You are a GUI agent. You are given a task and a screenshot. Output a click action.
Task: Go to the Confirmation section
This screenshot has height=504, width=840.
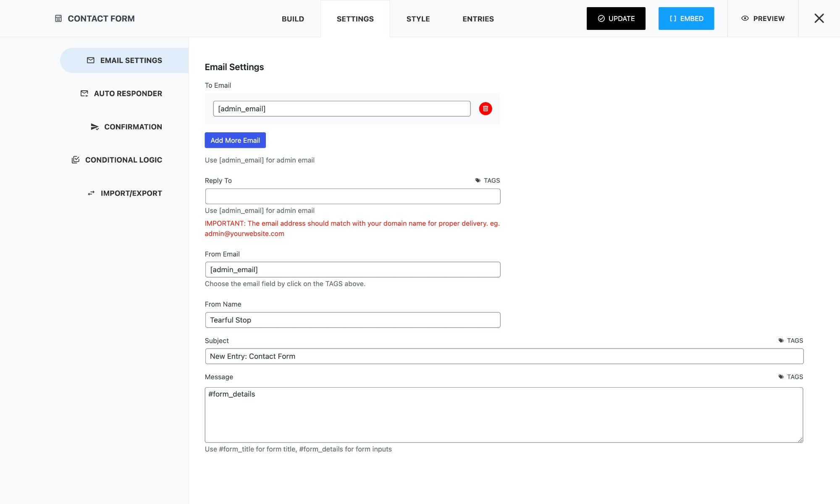click(x=126, y=127)
